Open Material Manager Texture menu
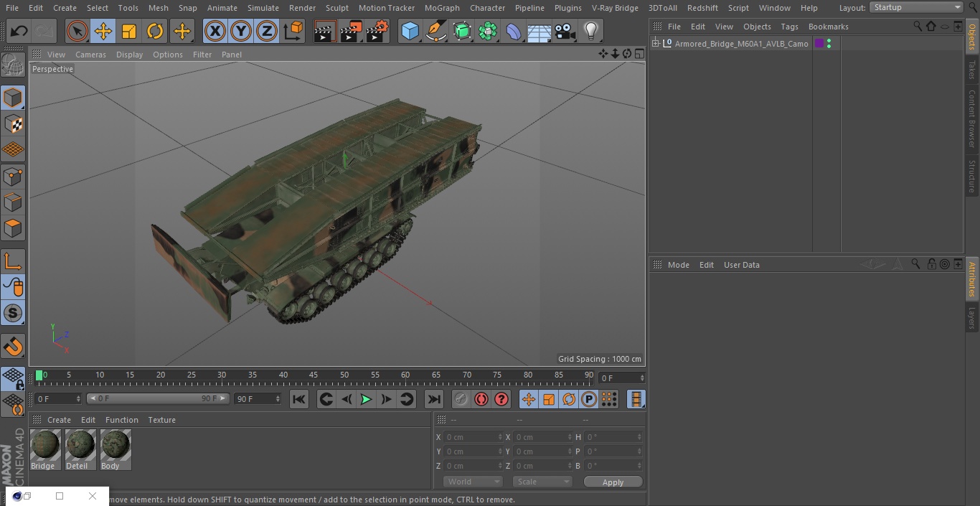The image size is (980, 506). (x=161, y=420)
